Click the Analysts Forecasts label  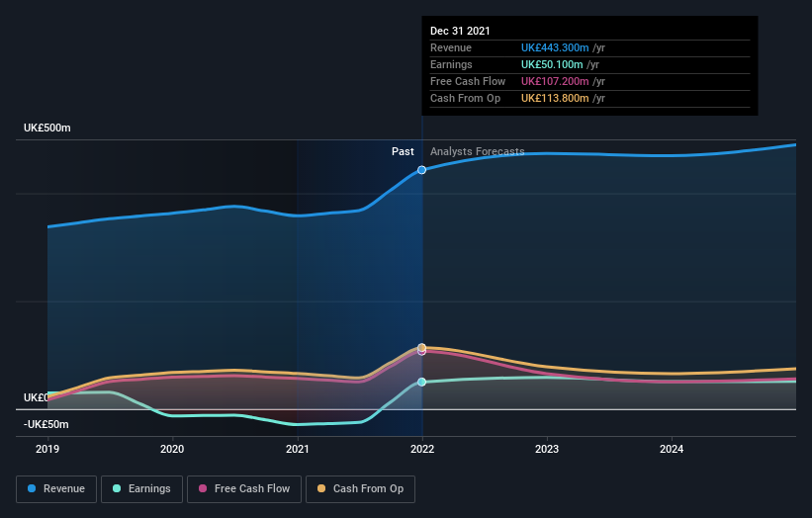(478, 151)
